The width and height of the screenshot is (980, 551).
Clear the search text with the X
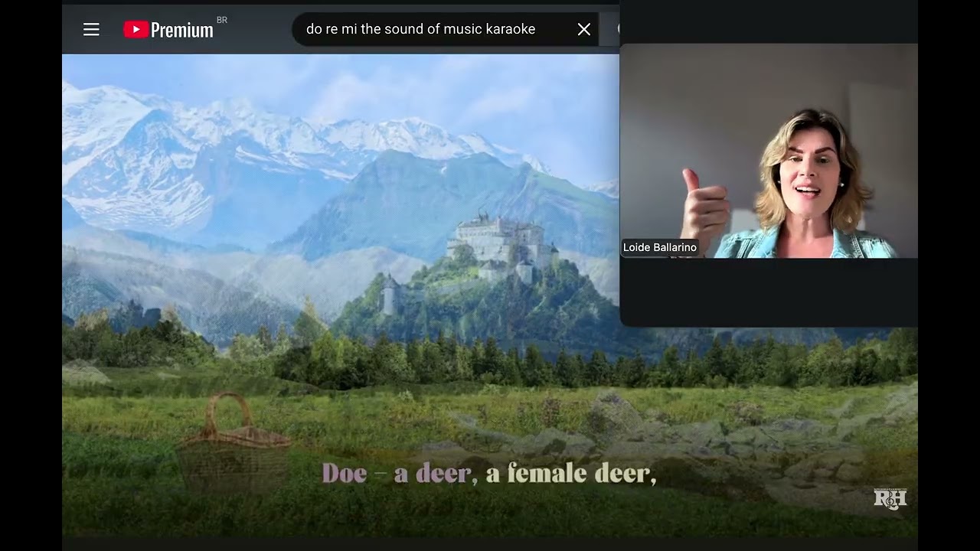pyautogui.click(x=584, y=29)
